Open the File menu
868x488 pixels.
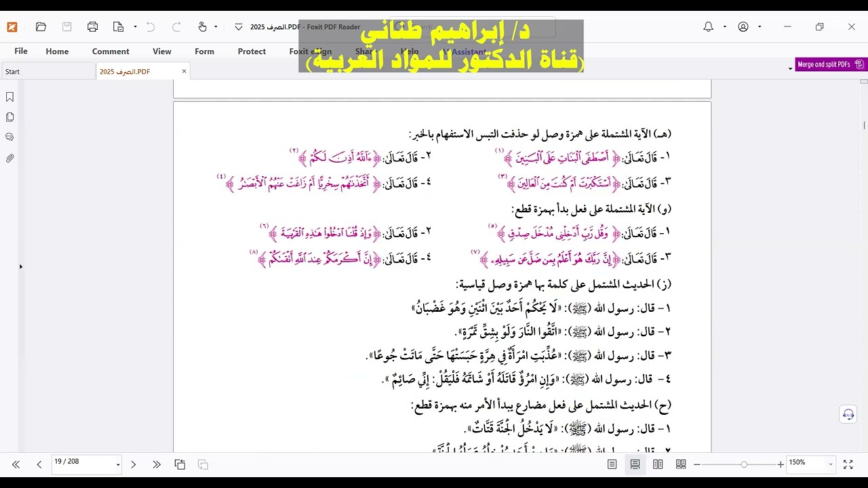[x=21, y=52]
